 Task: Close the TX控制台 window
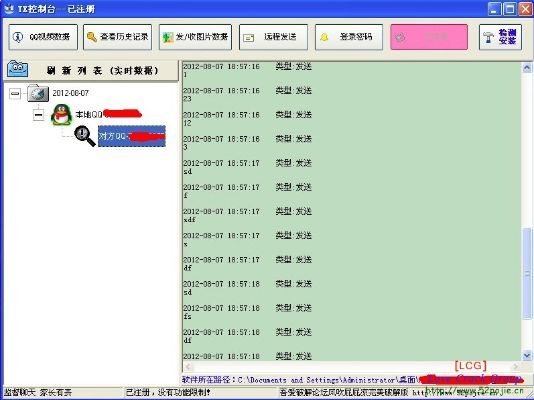click(x=525, y=9)
